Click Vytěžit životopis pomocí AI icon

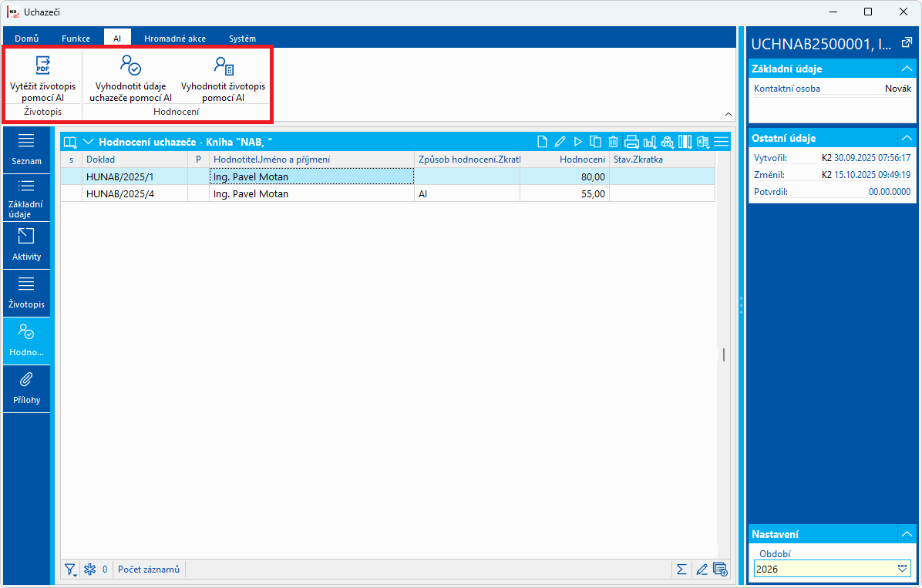click(x=43, y=65)
